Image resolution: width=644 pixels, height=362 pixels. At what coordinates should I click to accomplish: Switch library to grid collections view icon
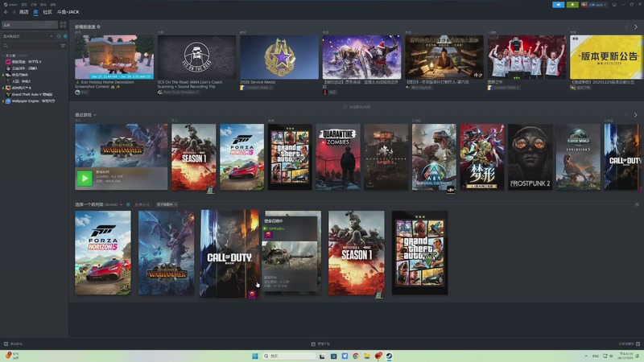63,25
